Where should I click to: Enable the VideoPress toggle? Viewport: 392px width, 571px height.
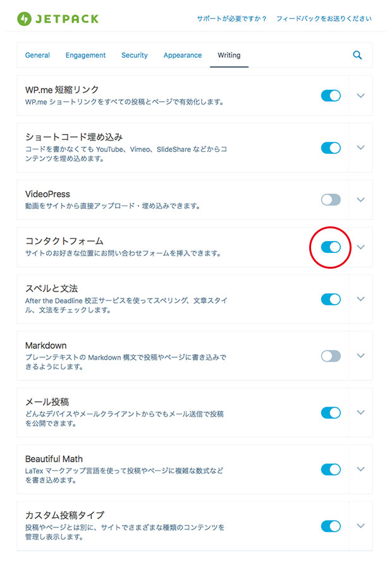331,200
